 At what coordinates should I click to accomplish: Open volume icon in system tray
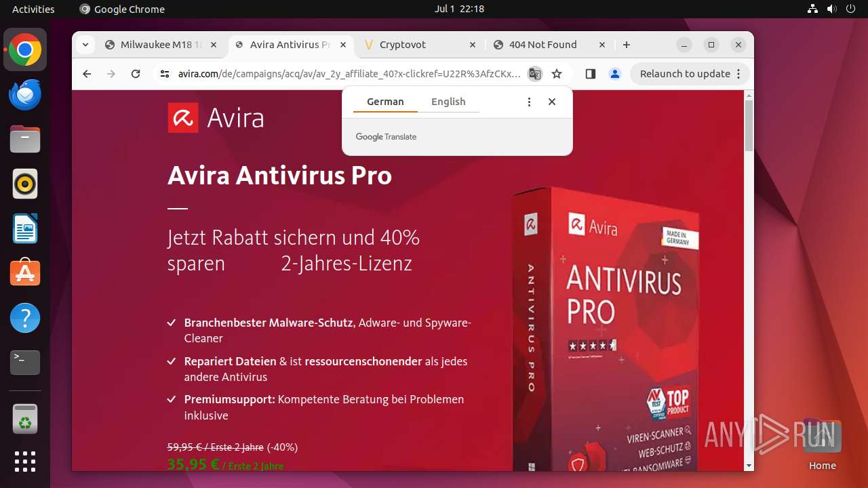tap(831, 9)
